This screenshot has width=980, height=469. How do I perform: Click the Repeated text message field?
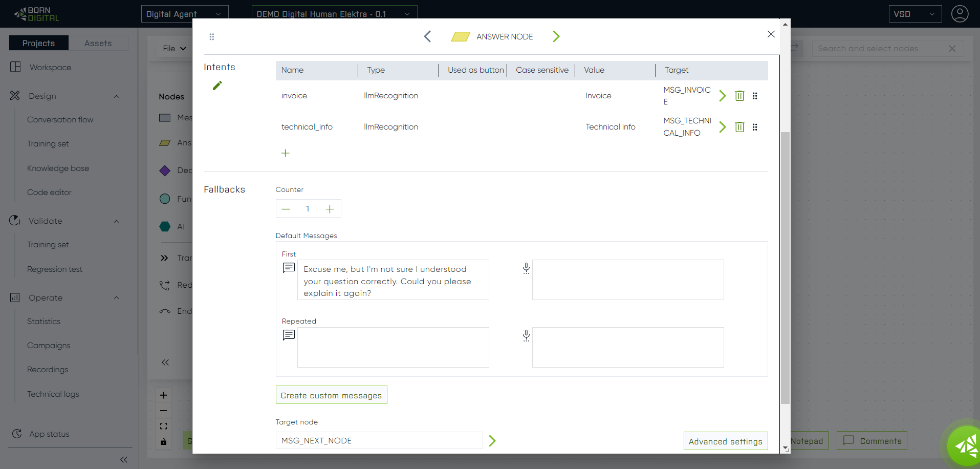393,348
